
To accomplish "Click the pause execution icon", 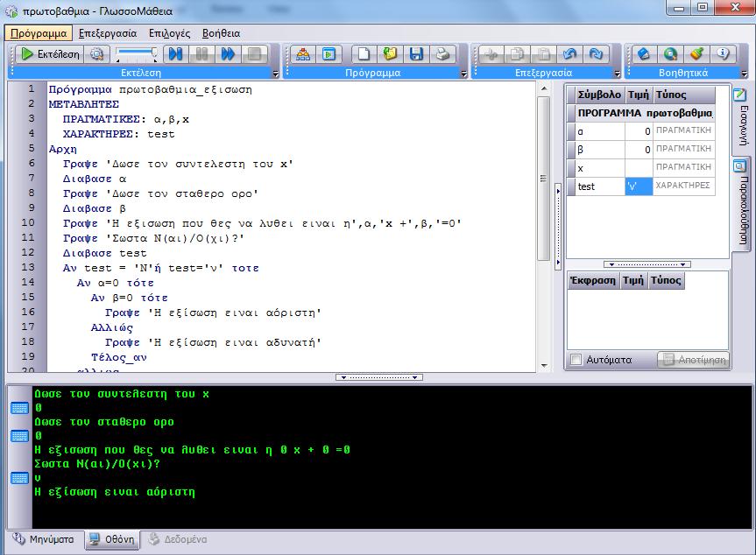I will click(x=201, y=54).
